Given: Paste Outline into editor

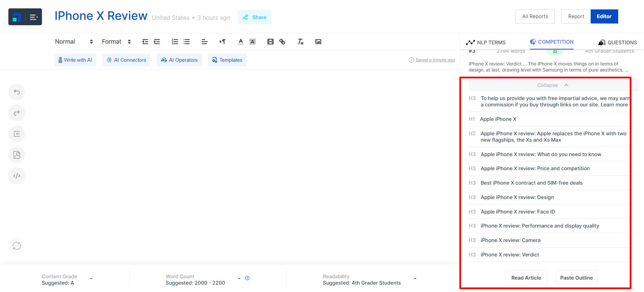Looking at the screenshot, I should pos(576,278).
